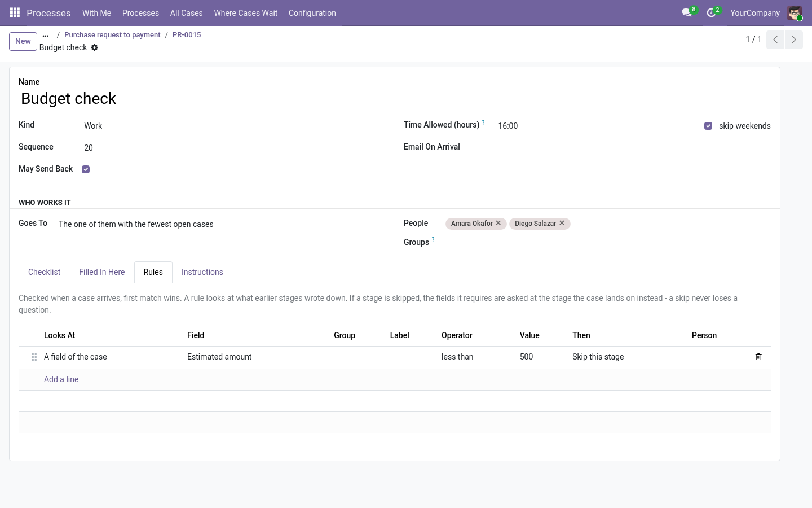Toggle the skip weekends checkbox
The image size is (812, 508).
tap(708, 126)
